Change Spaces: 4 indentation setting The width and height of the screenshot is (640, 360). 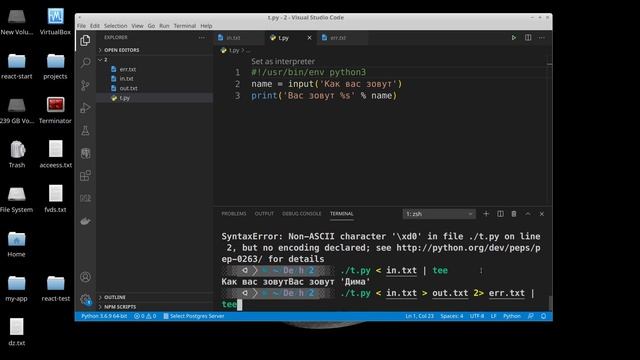point(451,316)
